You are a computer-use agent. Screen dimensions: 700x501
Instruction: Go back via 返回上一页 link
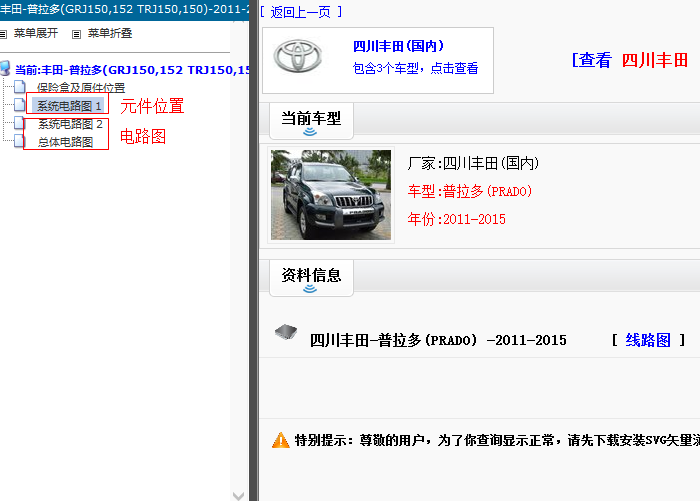tap(301, 12)
